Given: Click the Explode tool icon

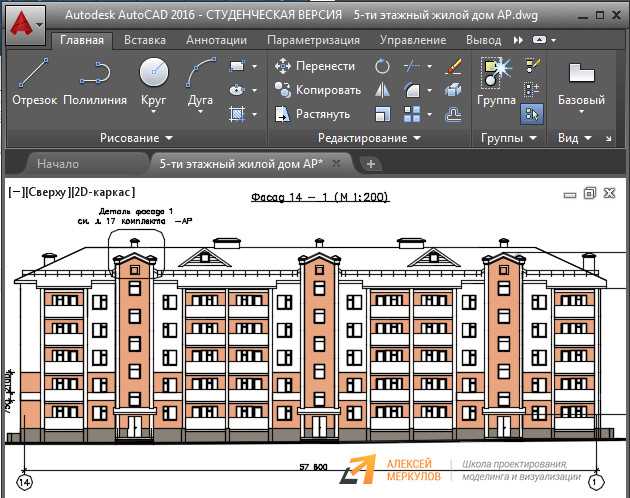Looking at the screenshot, I should (454, 90).
